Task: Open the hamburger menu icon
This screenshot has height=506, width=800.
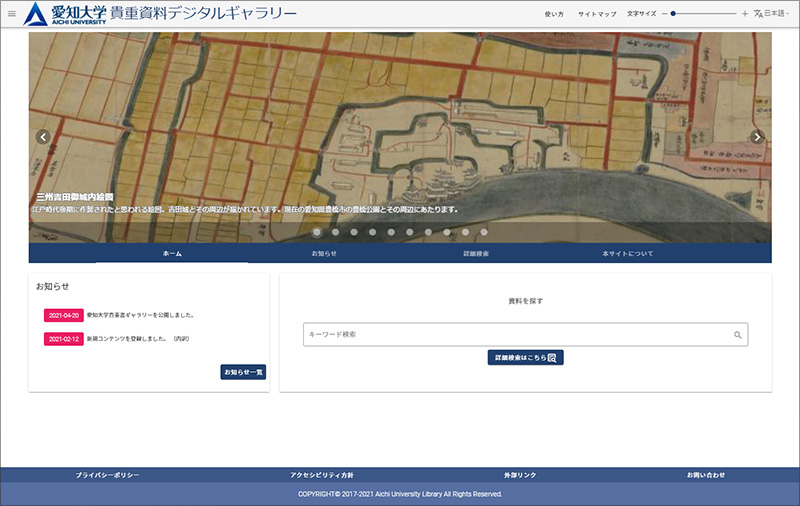Action: 12,14
